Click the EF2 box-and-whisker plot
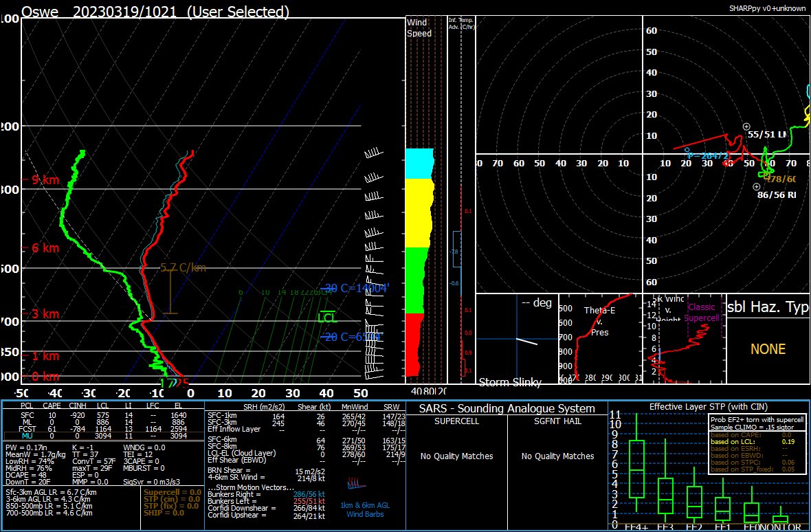 point(694,496)
